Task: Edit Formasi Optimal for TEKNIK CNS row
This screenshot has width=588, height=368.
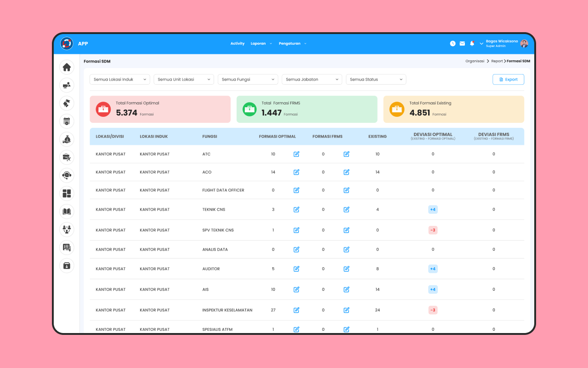Action: pos(296,209)
